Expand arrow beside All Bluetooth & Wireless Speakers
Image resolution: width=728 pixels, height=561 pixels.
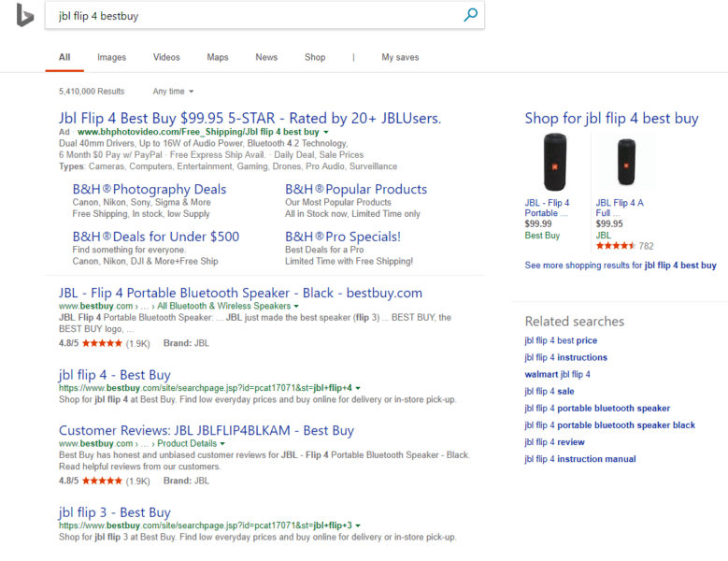(x=296, y=307)
